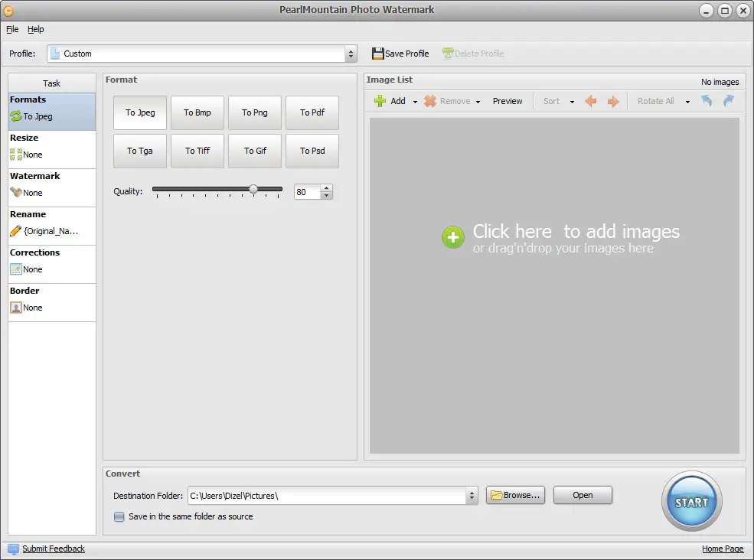Image resolution: width=754 pixels, height=560 pixels.
Task: Click the Watermark stamp icon
Action: point(16,192)
